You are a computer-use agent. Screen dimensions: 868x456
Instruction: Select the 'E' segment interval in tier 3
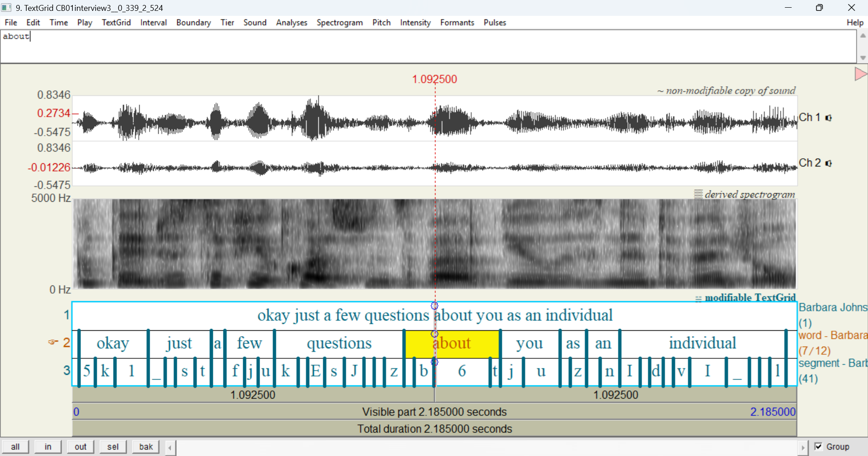pyautogui.click(x=316, y=371)
